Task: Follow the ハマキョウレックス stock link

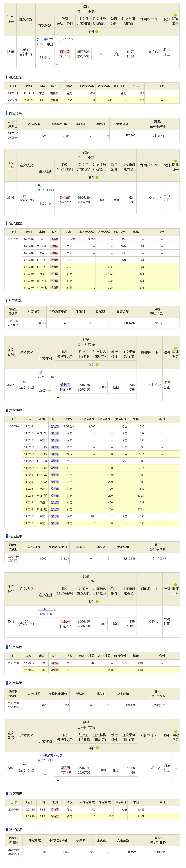Action: (50, 756)
